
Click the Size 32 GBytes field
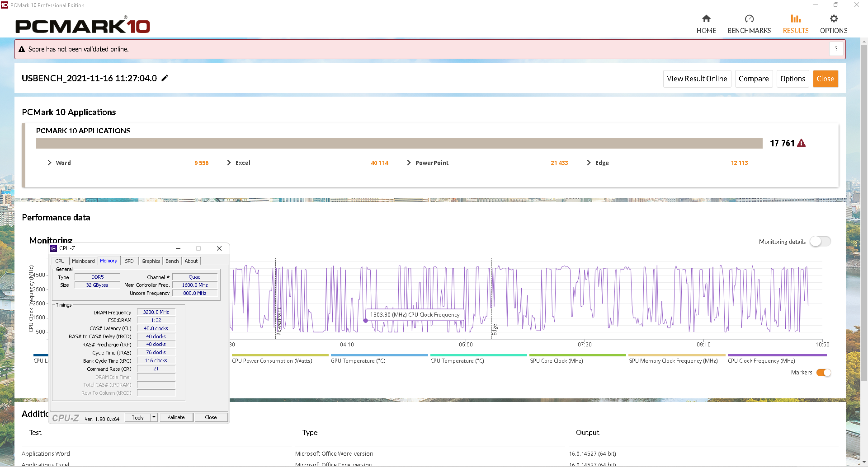(97, 285)
